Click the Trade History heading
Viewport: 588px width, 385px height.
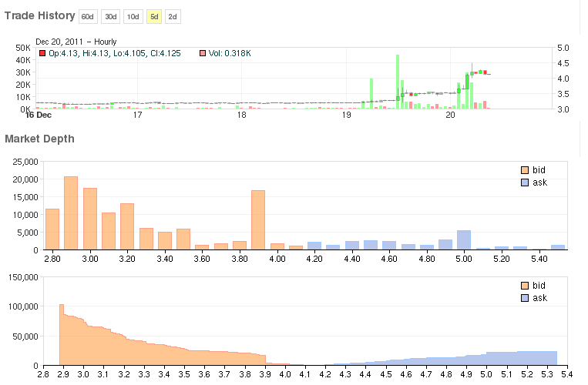tap(40, 15)
